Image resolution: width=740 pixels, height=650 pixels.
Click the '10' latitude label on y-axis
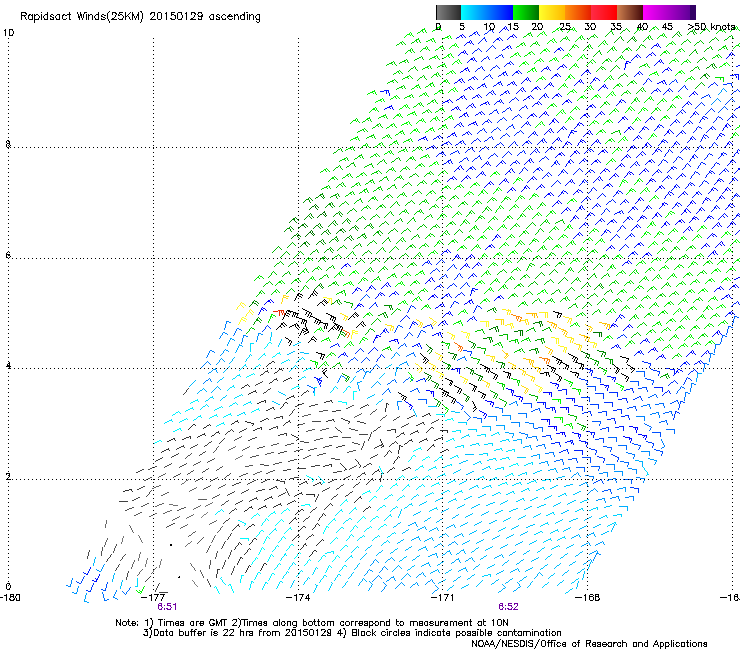[8, 33]
